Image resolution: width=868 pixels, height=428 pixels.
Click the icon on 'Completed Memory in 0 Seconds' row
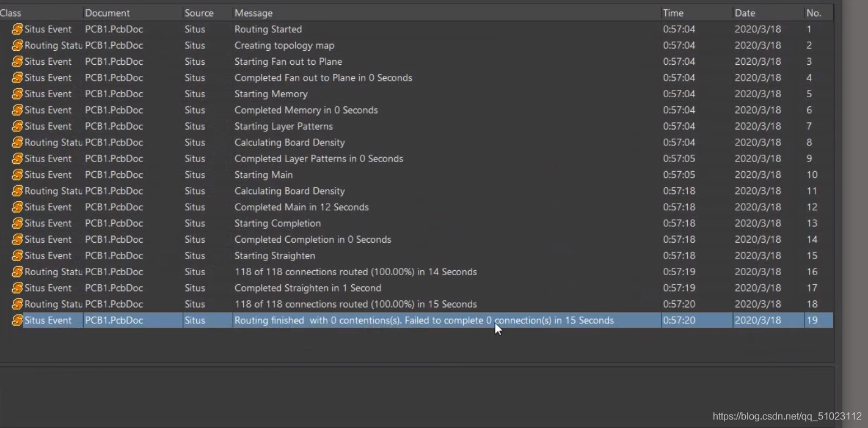pyautogui.click(x=18, y=110)
